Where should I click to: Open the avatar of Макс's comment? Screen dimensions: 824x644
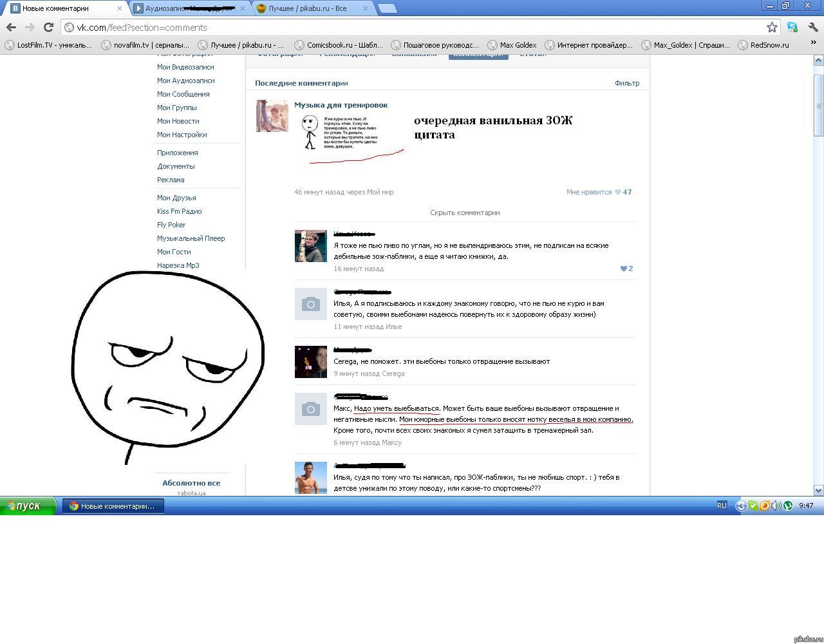click(311, 362)
